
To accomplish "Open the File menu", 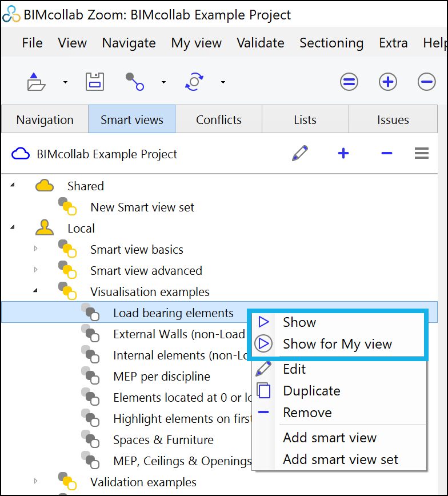I will (32, 43).
